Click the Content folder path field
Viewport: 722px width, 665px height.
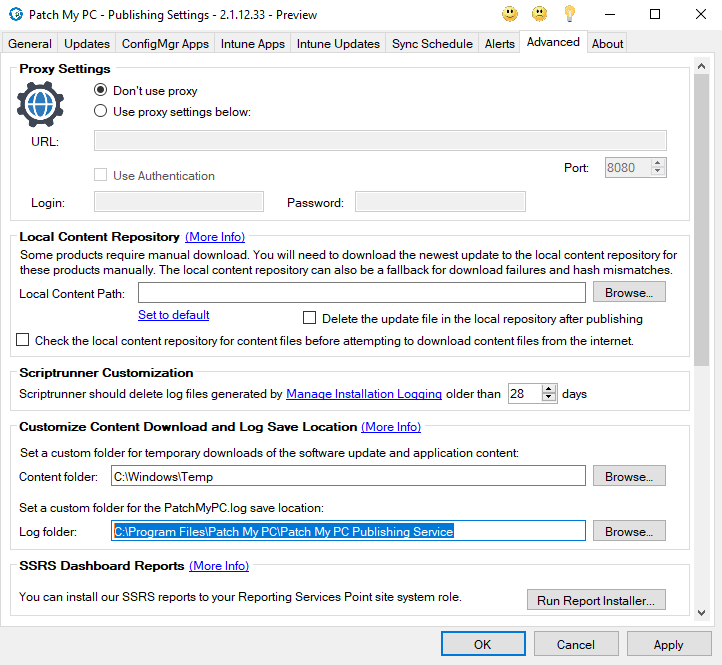348,476
